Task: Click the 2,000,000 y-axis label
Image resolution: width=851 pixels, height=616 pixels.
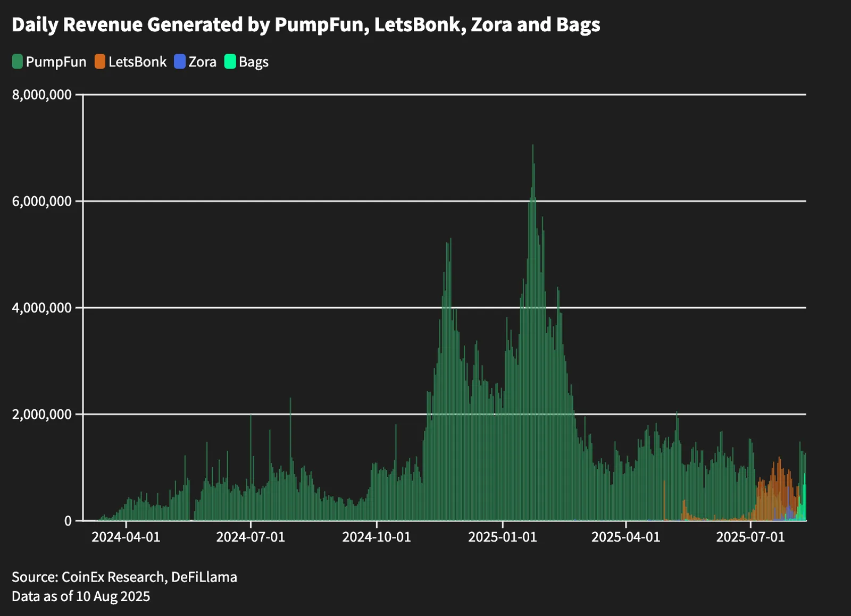Action: click(x=41, y=414)
